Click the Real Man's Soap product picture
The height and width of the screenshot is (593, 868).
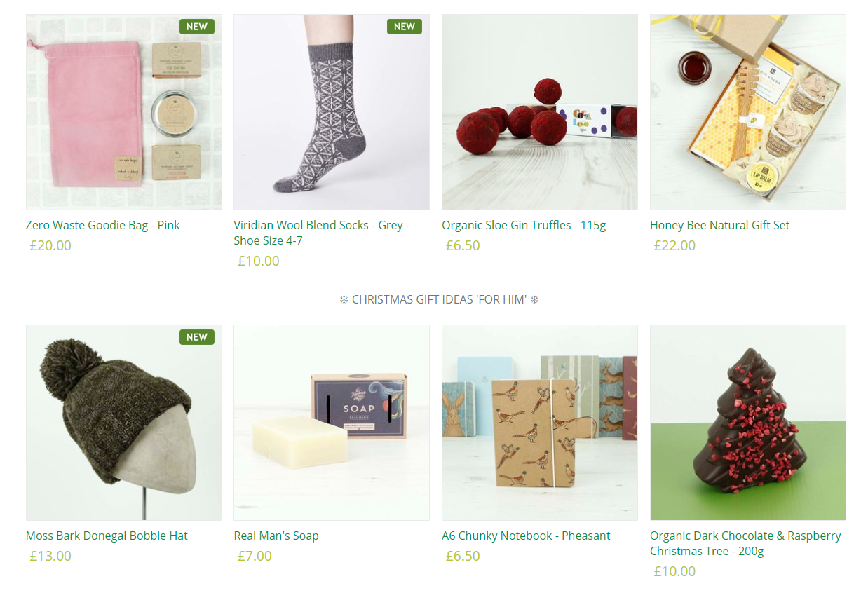click(x=332, y=423)
